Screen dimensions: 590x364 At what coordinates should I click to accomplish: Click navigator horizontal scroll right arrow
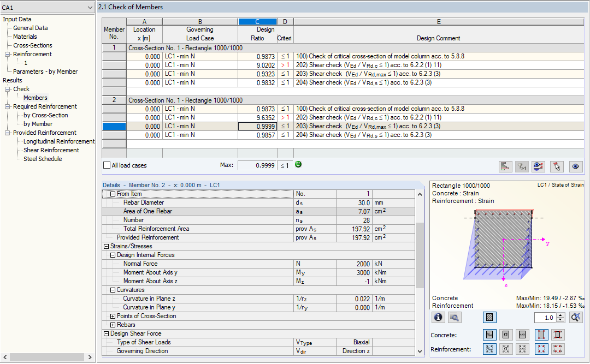90,357
